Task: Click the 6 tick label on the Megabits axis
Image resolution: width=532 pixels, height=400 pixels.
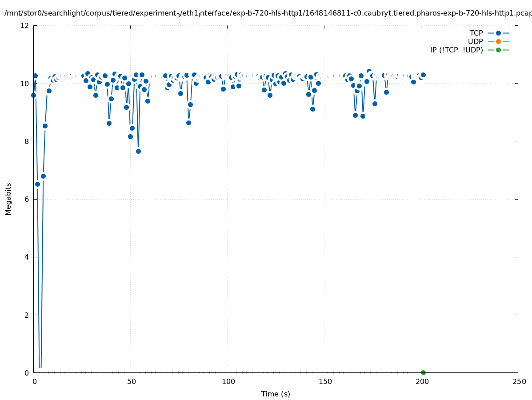Action: (27, 199)
